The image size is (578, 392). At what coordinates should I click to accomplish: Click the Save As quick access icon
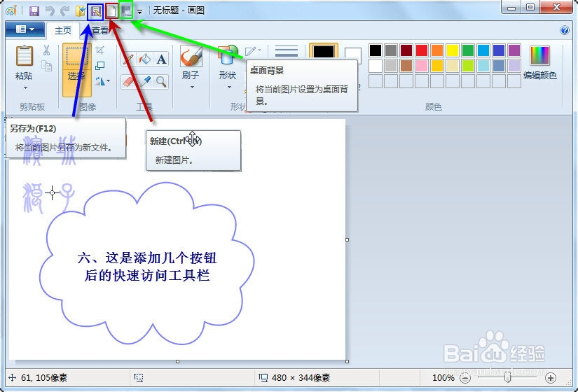(95, 11)
